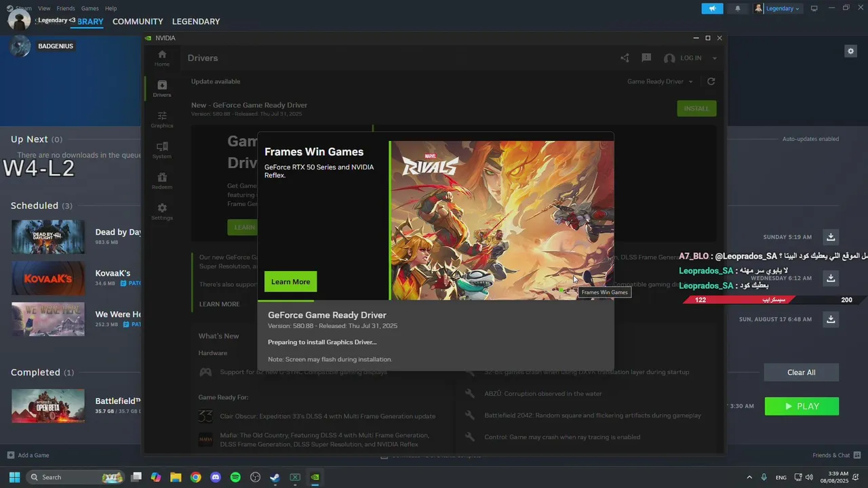This screenshot has width=868, height=488.
Task: Click the INSTALL driver button
Action: (696, 108)
